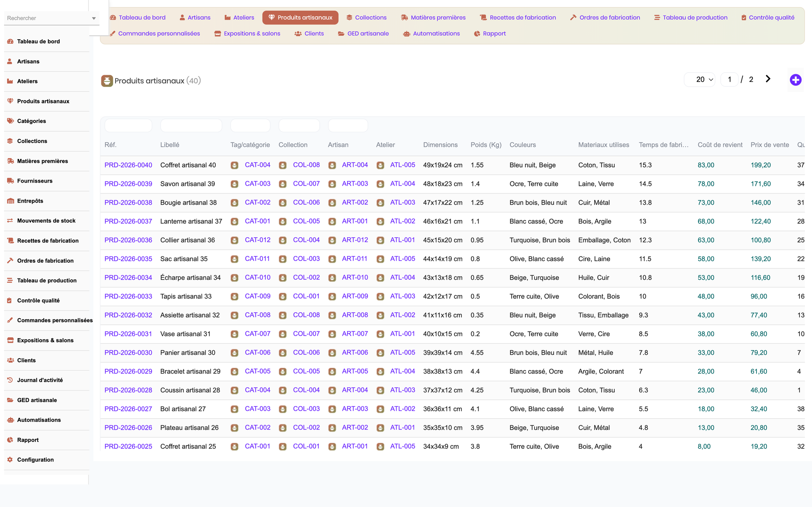Go to the next page with the chevron
This screenshot has height=507, width=812.
(x=768, y=79)
